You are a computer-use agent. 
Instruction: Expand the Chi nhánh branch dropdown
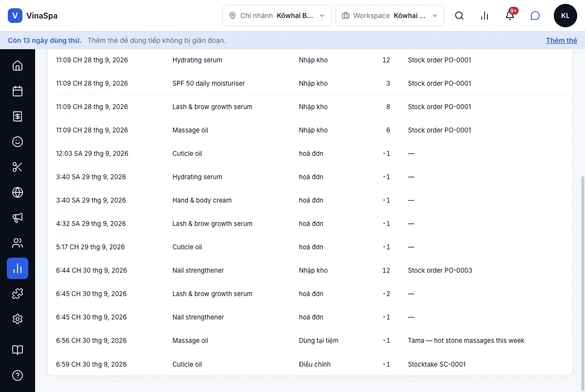277,16
